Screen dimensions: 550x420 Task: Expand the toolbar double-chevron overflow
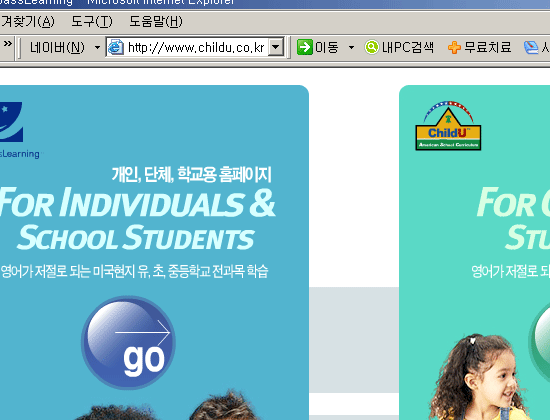[8, 44]
